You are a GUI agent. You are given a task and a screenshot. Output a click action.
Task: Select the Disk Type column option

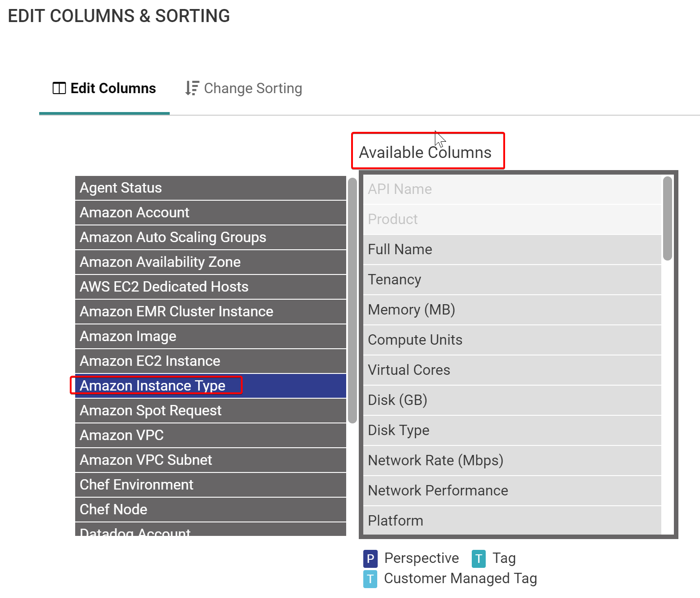512,431
